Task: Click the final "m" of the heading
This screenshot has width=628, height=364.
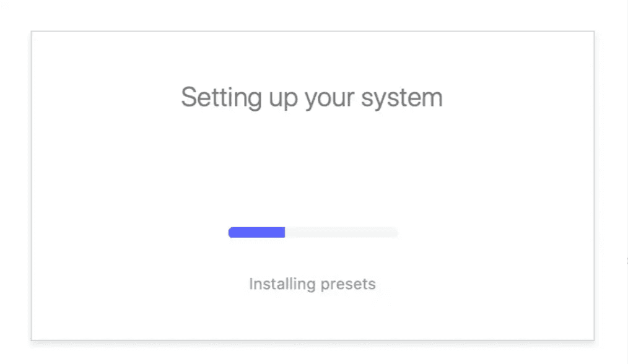Action: click(434, 99)
